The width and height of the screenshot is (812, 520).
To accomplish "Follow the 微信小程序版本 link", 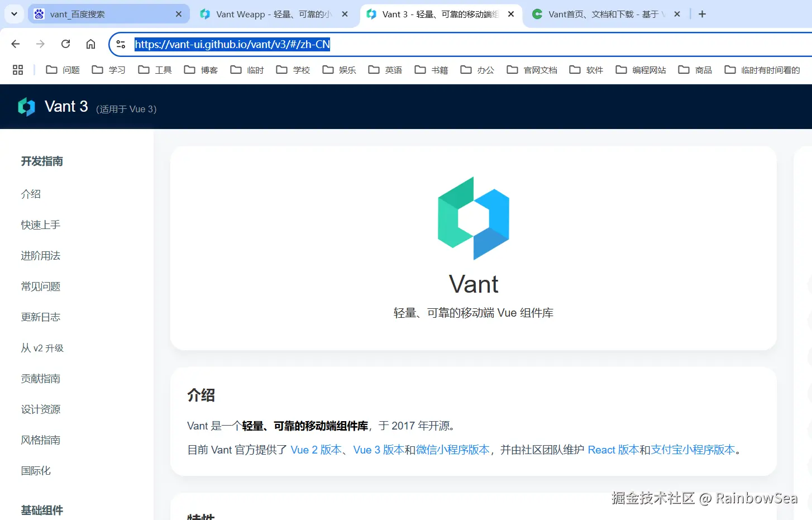I will [453, 450].
